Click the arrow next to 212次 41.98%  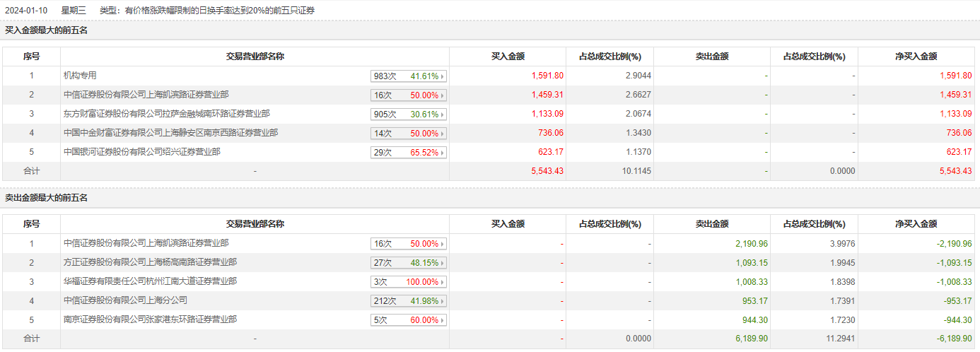443,301
